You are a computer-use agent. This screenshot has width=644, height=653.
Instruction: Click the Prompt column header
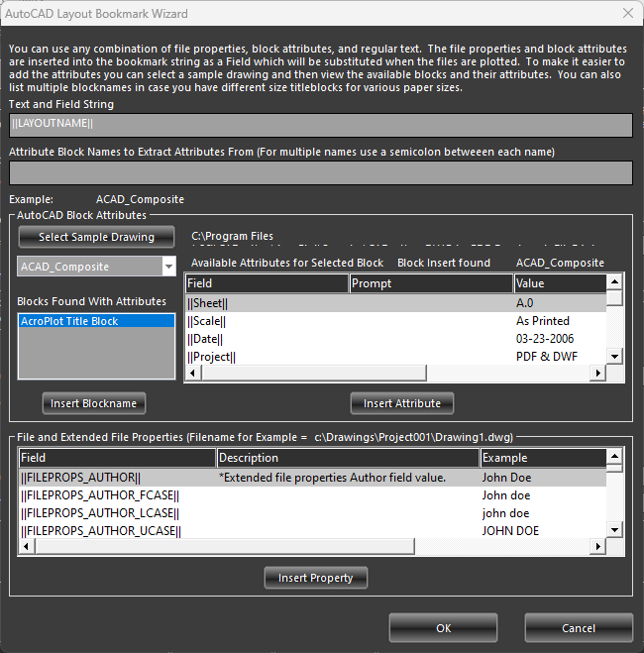click(431, 283)
